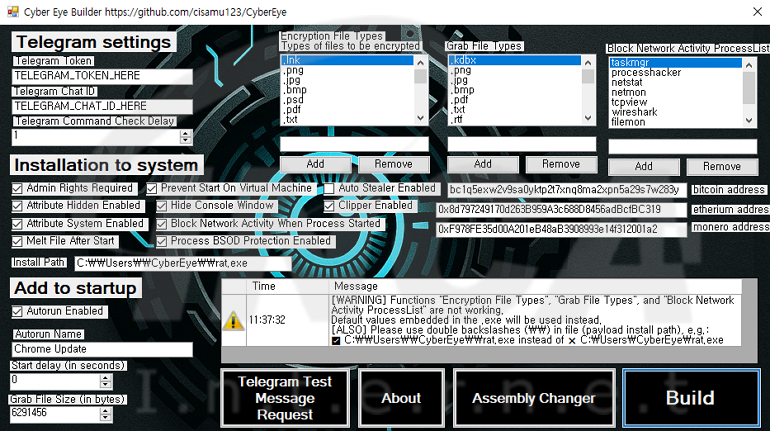Image resolution: width=770 pixels, height=431 pixels.
Task: Toggle the Admin Rights Required checkbox
Action: [x=17, y=189]
